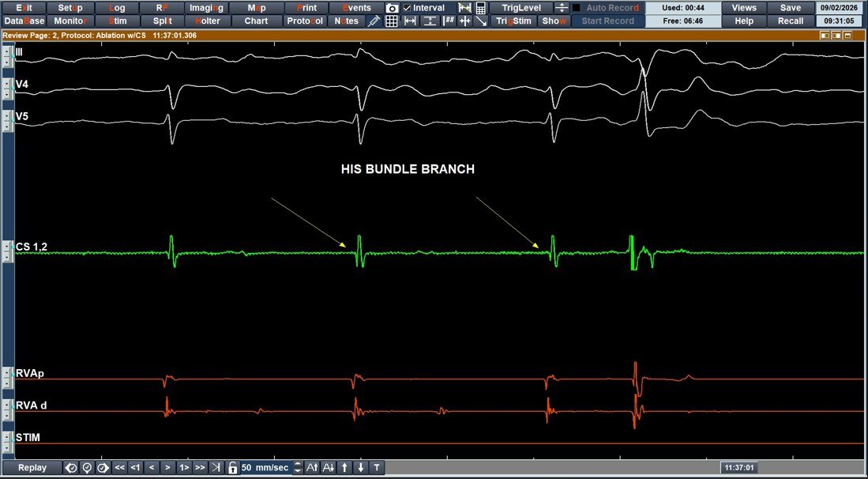Click the Save button
Image resolution: width=868 pixels, height=479 pixels.
click(790, 9)
